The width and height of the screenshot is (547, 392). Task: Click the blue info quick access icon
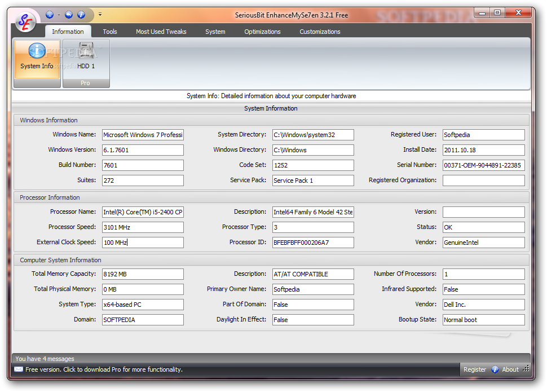point(81,15)
